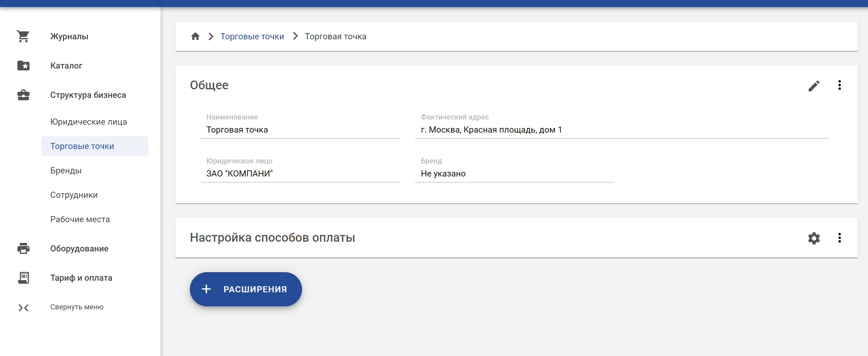Open the Общее section three-dot menu
The width and height of the screenshot is (868, 356).
pos(839,85)
